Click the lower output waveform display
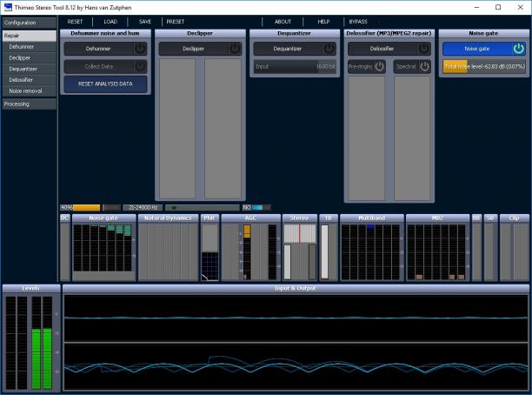This screenshot has height=395, width=532. 296,366
